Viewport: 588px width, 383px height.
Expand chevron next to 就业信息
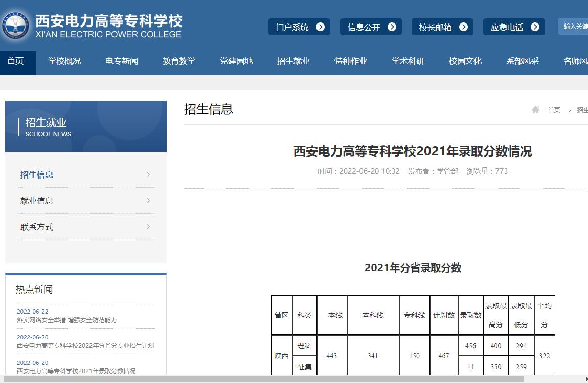(x=148, y=201)
